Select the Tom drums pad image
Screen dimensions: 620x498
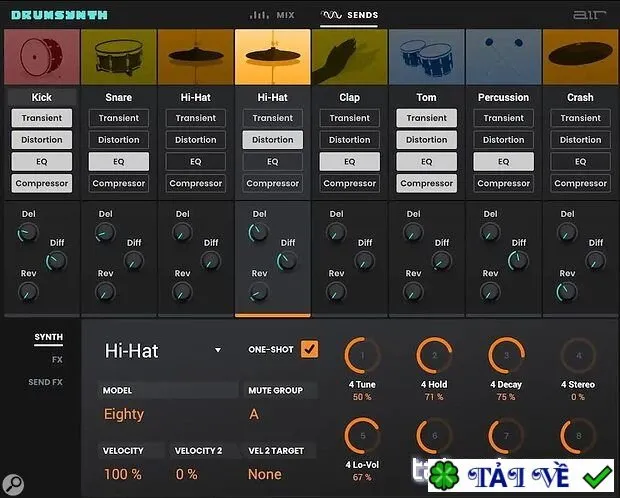427,57
